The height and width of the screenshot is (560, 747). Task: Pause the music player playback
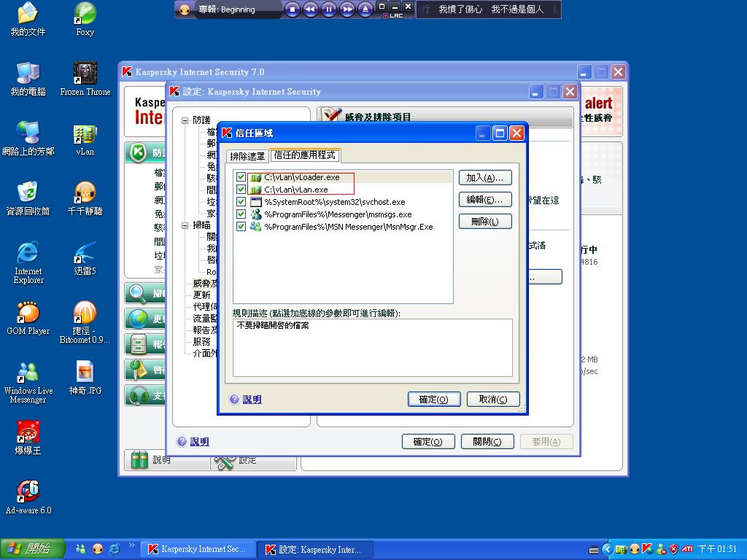329,9
